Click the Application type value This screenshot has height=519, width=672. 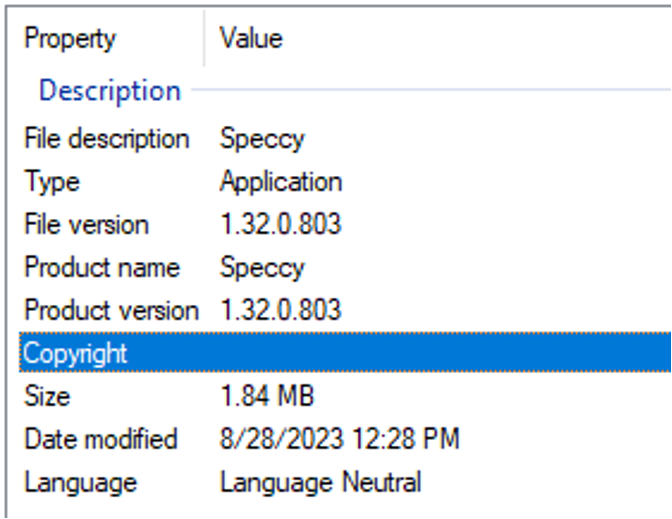(281, 182)
